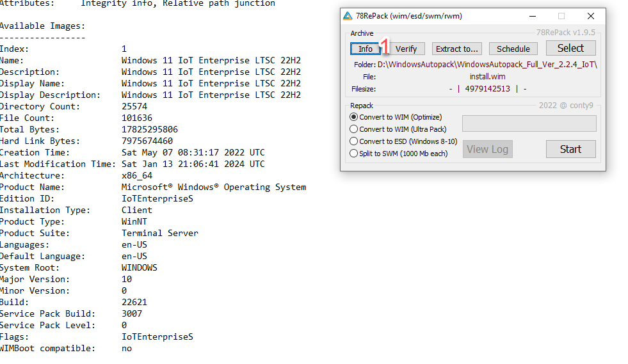The width and height of the screenshot is (628, 364).
Task: Click the Index value 1
Action: 124,49
